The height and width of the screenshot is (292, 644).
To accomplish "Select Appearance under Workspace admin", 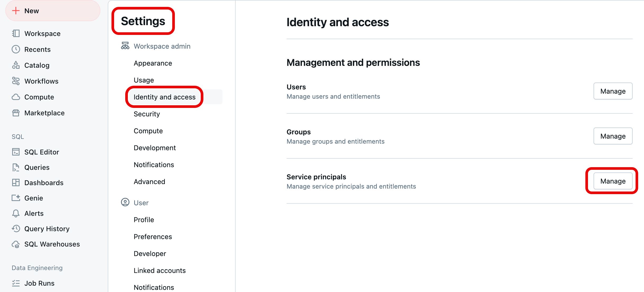I will 153,63.
